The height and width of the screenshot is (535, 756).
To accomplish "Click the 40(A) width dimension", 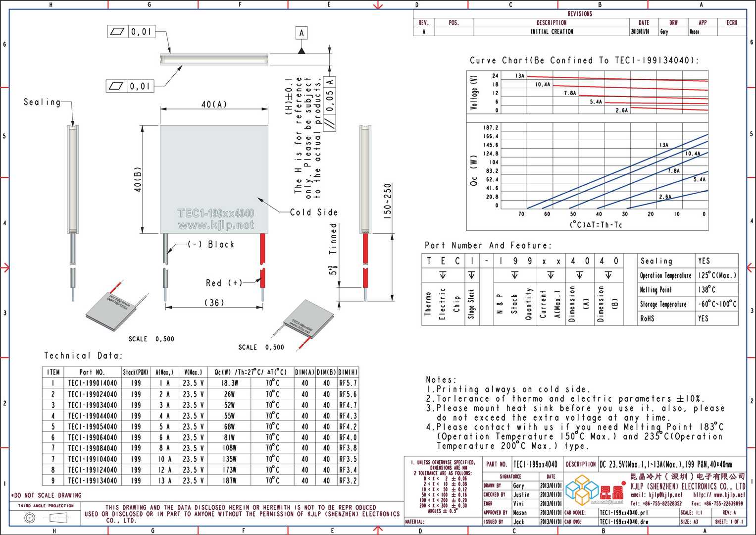I will (214, 105).
